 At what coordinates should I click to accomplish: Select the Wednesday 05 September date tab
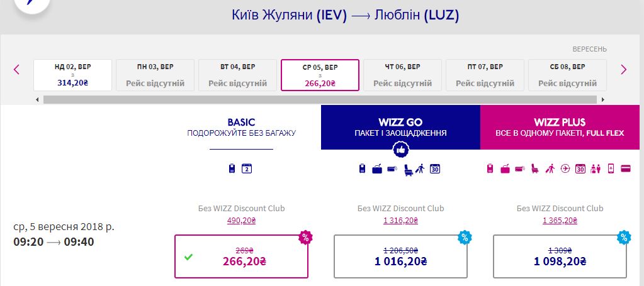pos(320,75)
